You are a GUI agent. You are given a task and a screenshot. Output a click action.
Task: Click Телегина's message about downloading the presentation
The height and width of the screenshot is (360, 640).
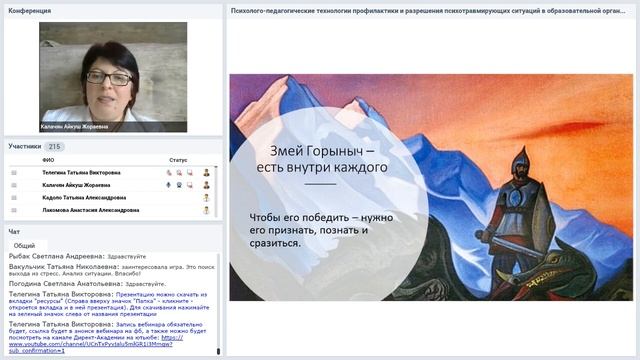(x=109, y=304)
